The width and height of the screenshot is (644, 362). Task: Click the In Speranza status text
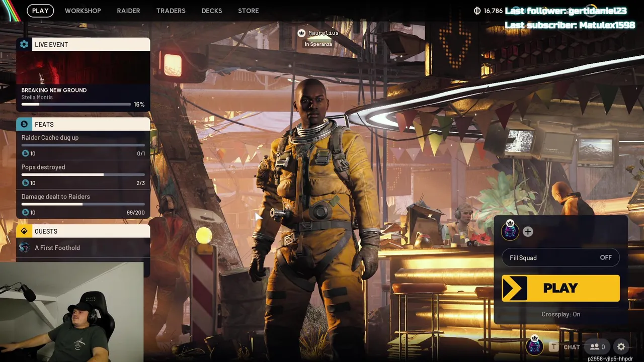318,44
